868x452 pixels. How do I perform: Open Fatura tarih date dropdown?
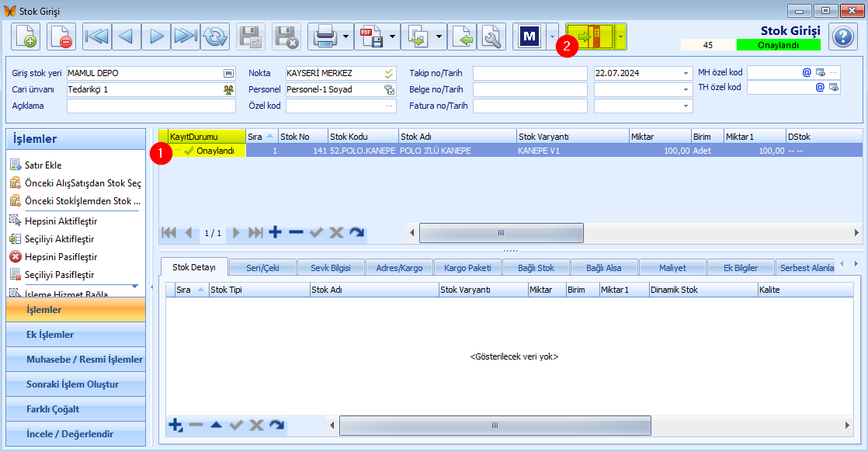pyautogui.click(x=686, y=106)
